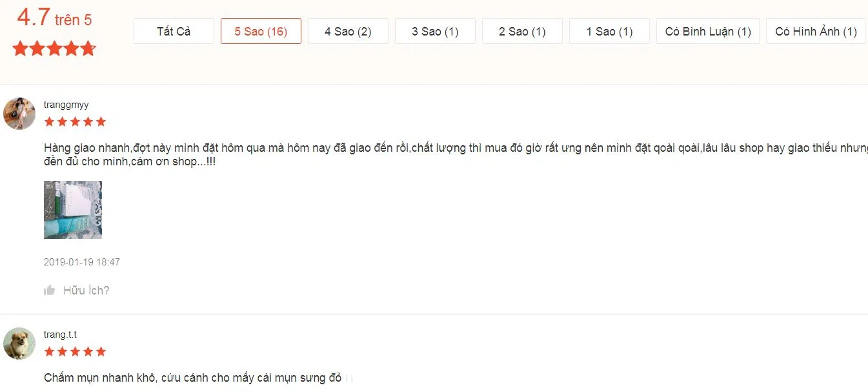The width and height of the screenshot is (868, 392).
Task: Open tranggmyy's profile avatar
Action: (x=19, y=114)
